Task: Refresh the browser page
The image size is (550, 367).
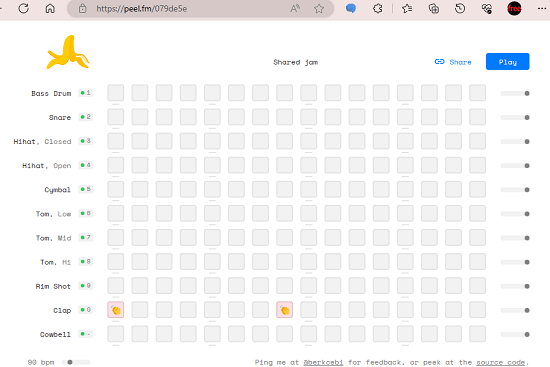Action: [24, 8]
